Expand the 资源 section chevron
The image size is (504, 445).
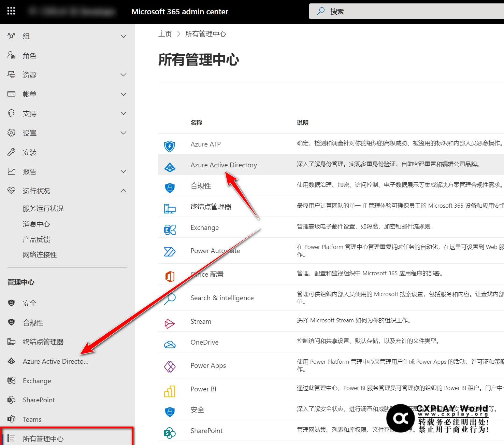[x=124, y=74]
